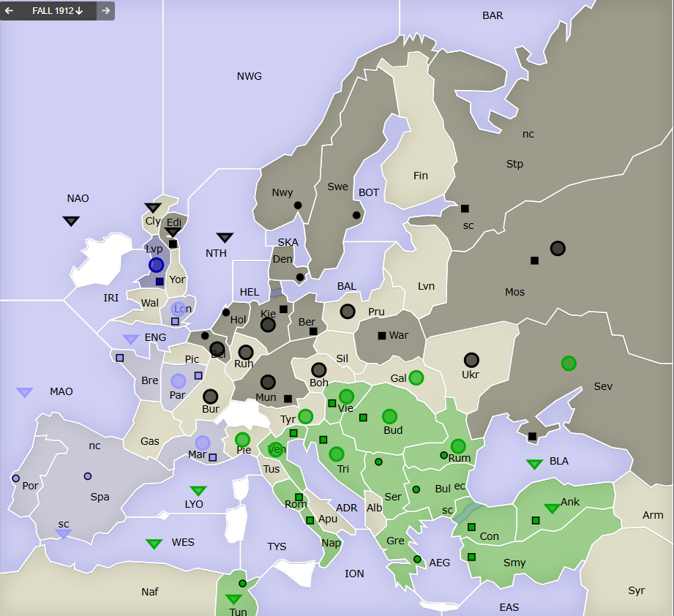Select the green fleet in Ank
The height and width of the screenshot is (616, 674).
pos(552,508)
